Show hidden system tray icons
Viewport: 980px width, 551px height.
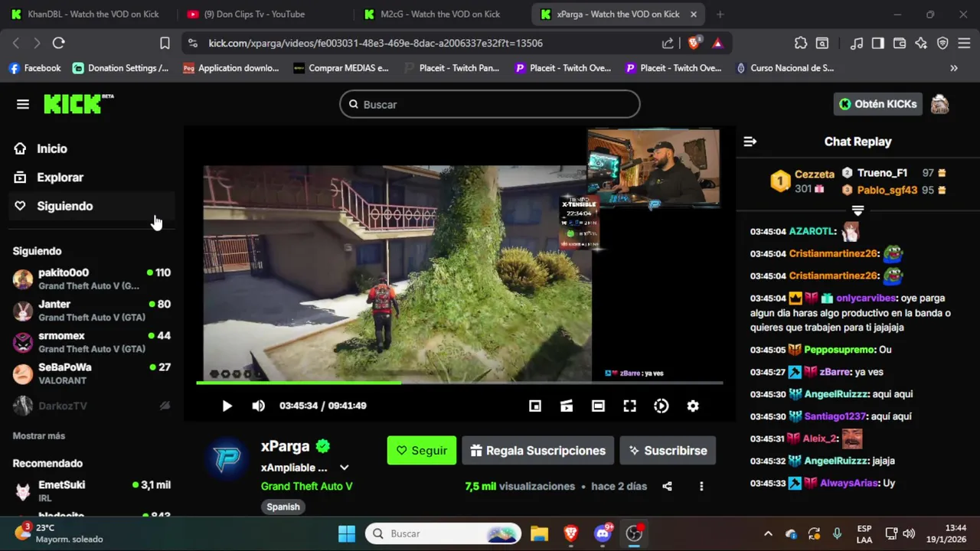click(x=768, y=533)
